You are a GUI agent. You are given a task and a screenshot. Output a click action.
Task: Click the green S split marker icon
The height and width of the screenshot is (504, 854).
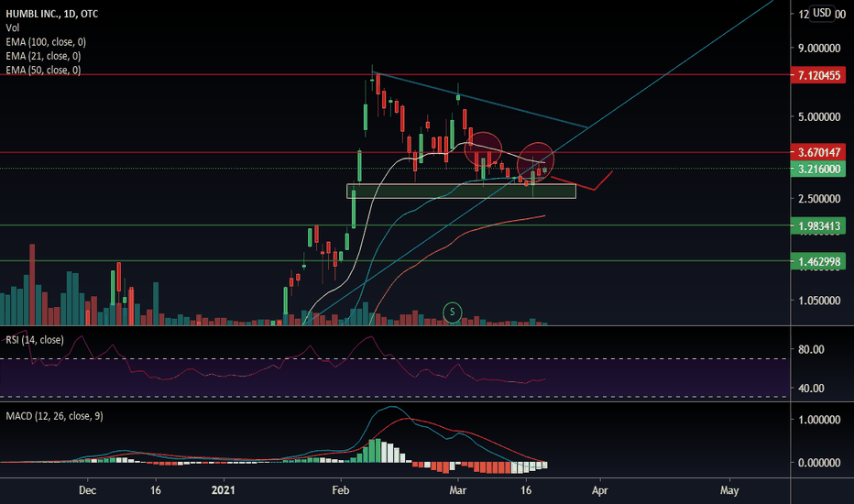tap(452, 312)
